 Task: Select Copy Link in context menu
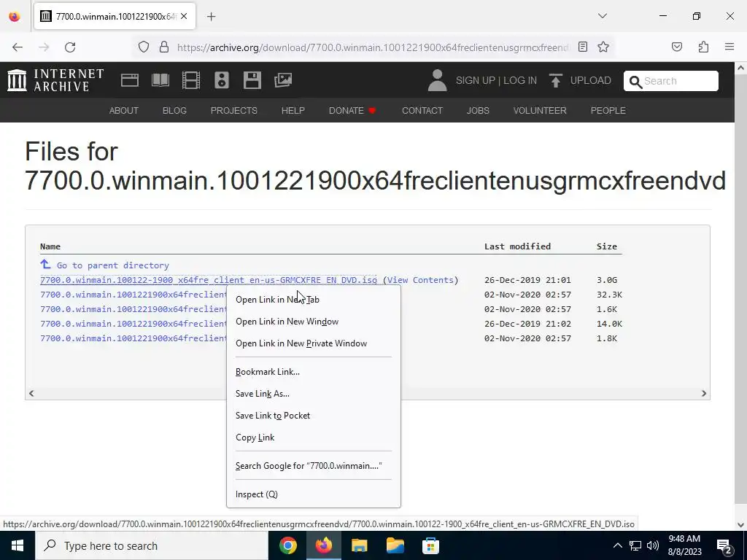pyautogui.click(x=314, y=437)
